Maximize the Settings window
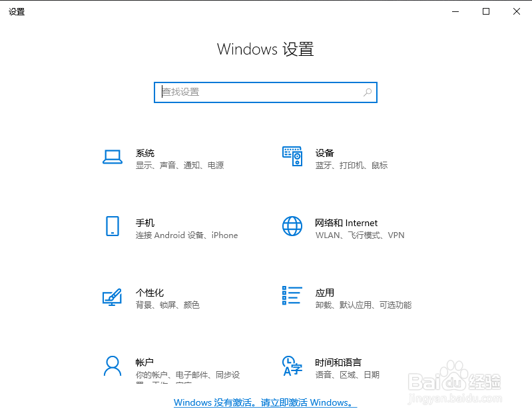Image resolution: width=532 pixels, height=417 pixels. click(486, 11)
